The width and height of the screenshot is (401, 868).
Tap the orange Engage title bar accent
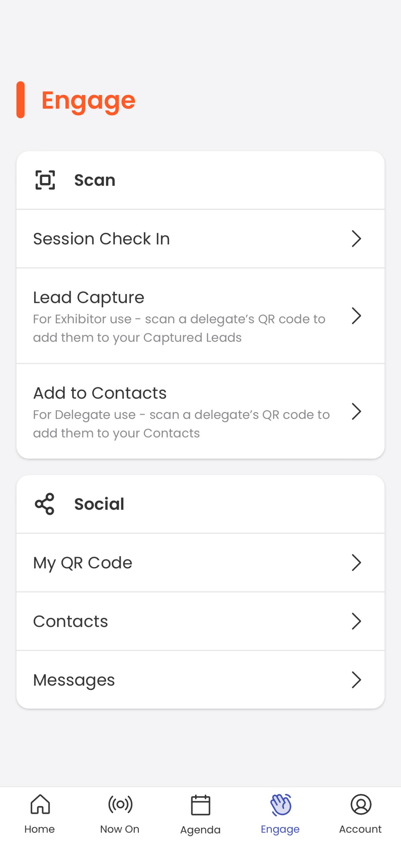(21, 100)
